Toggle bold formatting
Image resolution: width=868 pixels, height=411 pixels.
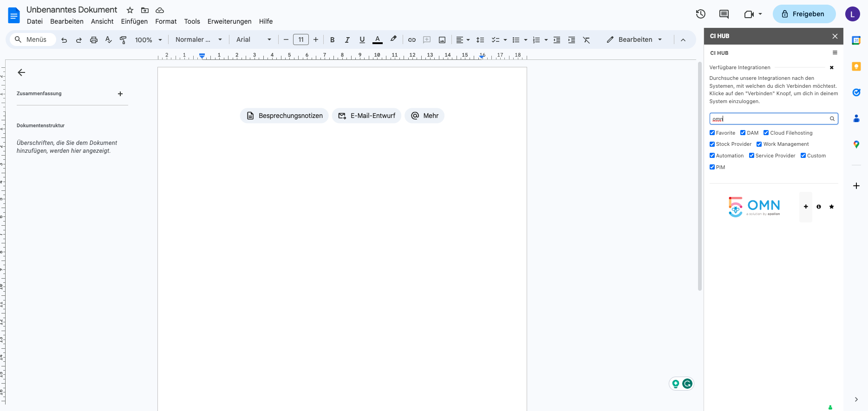333,40
